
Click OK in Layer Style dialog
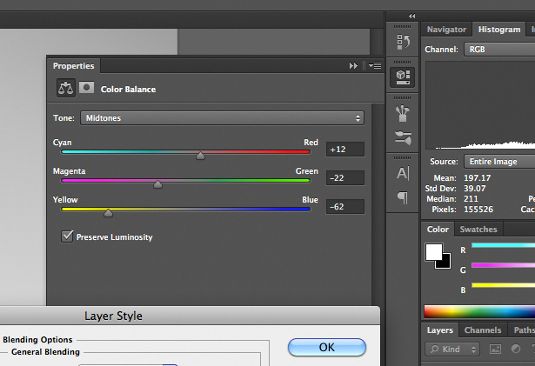(x=327, y=347)
